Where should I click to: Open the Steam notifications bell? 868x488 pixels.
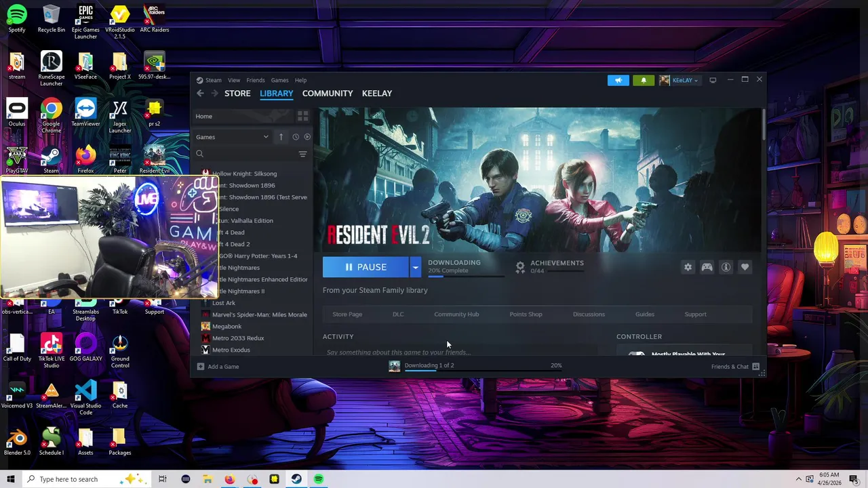pos(644,80)
